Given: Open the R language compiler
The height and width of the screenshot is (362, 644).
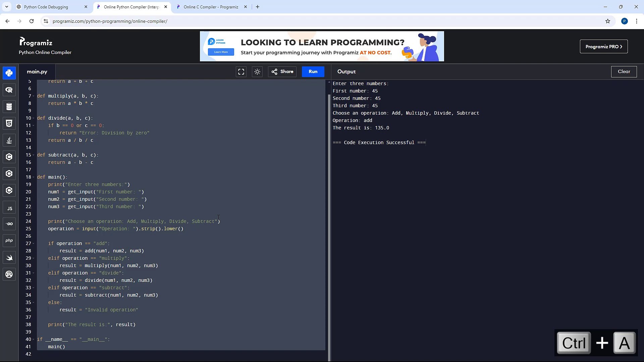Looking at the screenshot, I should point(9,90).
